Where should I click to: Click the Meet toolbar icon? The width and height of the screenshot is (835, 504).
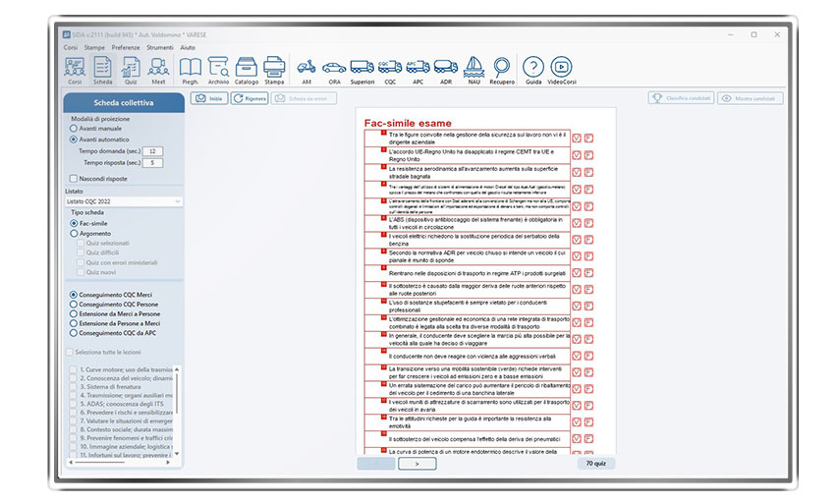pos(157,69)
